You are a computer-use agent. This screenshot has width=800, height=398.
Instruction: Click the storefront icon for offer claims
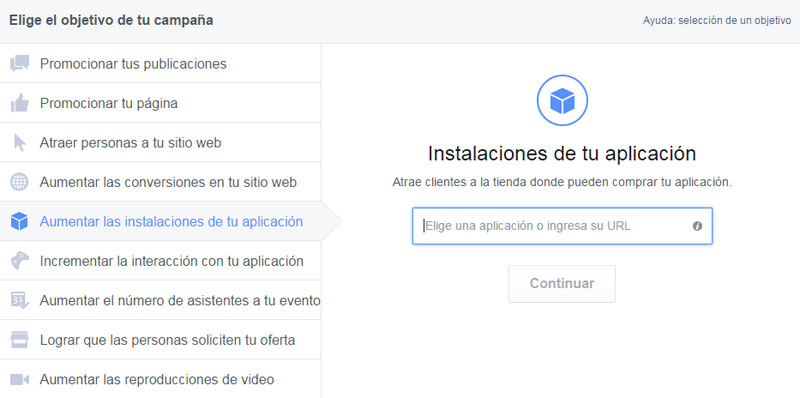coord(19,339)
